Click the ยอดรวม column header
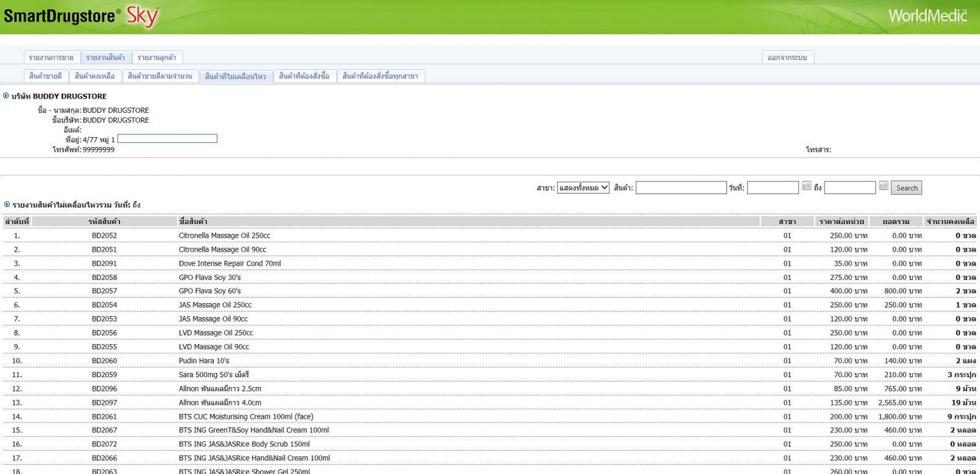Image resolution: width=980 pixels, height=474 pixels. (x=896, y=221)
